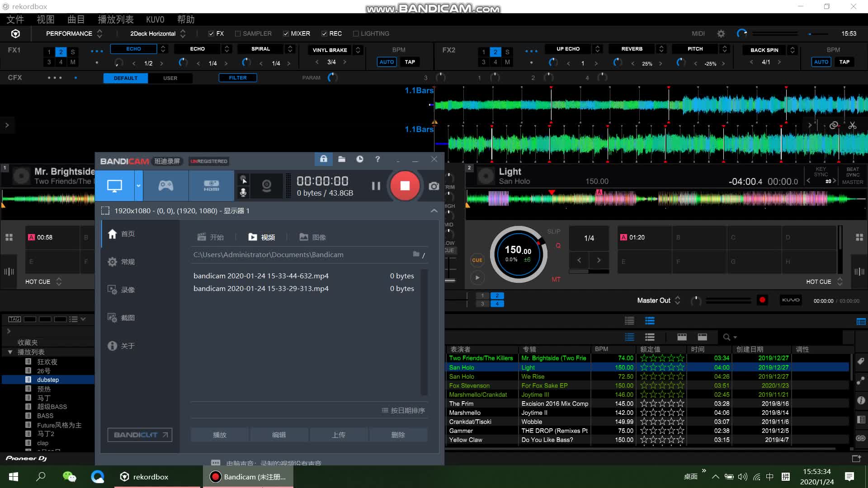The image size is (868, 488).
Task: Toggle the REC checkbox
Action: coord(324,33)
